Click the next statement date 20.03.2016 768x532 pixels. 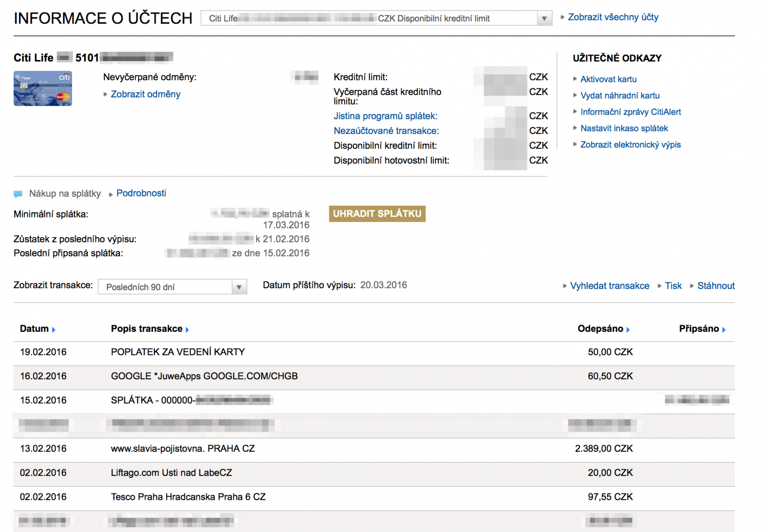tap(384, 285)
